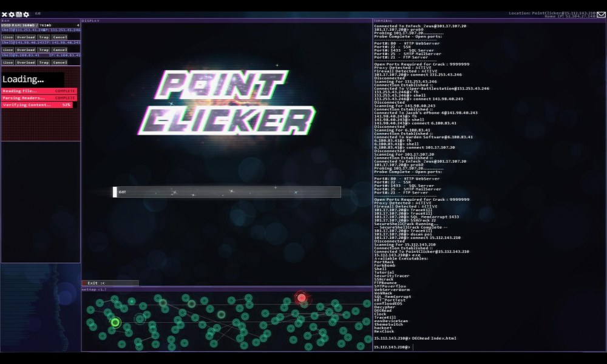Screen dimensions: 607x364
Task: Click 'FTPBounce' in the executables list
Action: coord(385,283)
